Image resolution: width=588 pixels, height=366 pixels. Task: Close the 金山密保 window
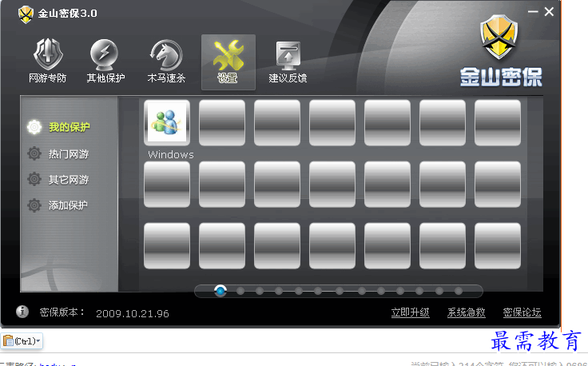[549, 12]
